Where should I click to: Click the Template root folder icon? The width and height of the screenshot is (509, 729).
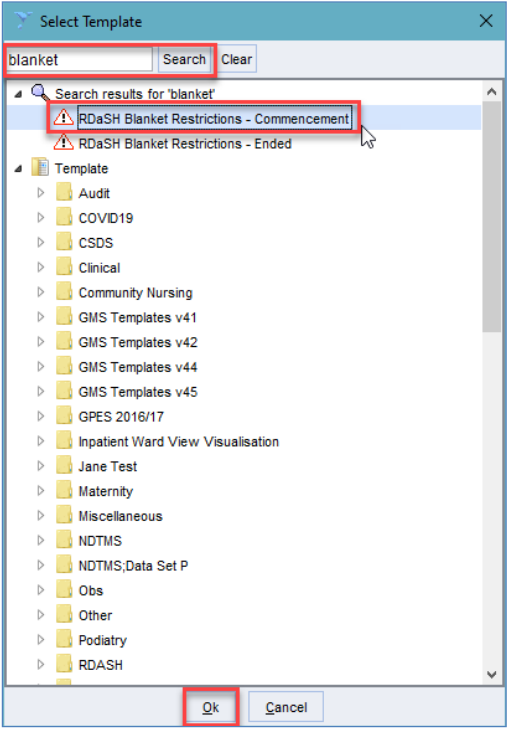tap(40, 168)
